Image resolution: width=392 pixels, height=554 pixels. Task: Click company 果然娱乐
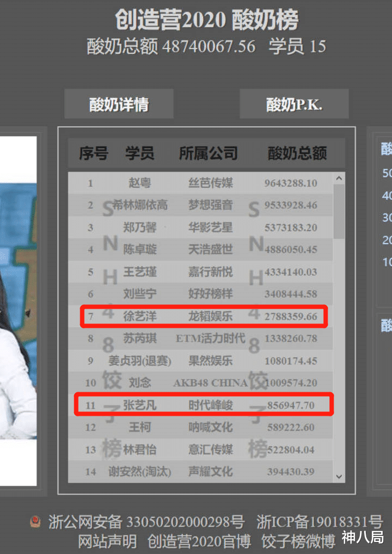coord(211,361)
